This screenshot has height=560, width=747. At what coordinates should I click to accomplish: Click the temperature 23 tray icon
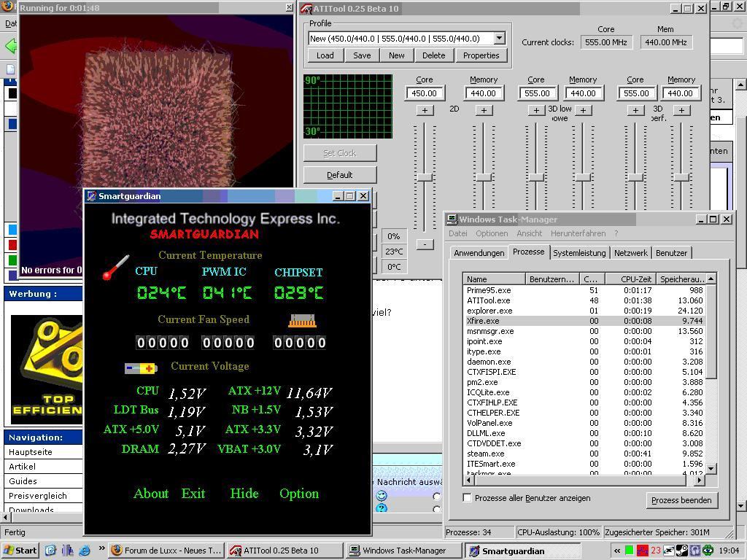tap(656, 551)
